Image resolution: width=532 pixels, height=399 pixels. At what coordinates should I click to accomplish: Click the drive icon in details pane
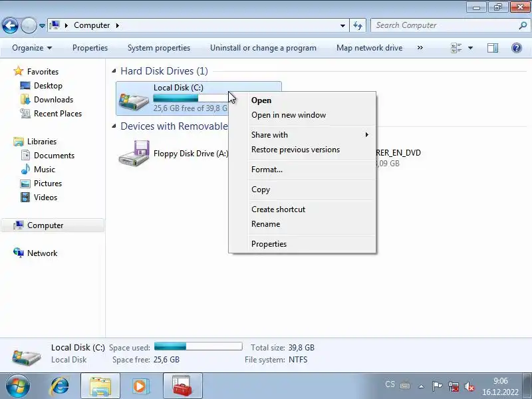pyautogui.click(x=26, y=356)
